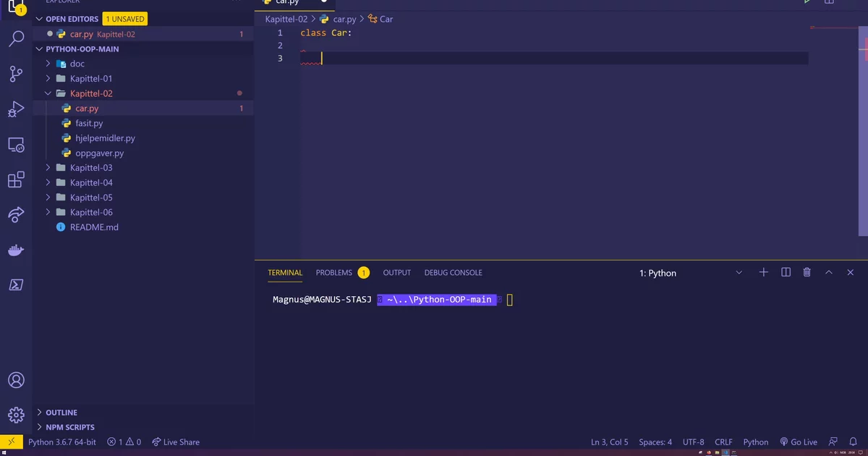
Task: Expand the Kapittel-06 folder
Action: (x=91, y=212)
